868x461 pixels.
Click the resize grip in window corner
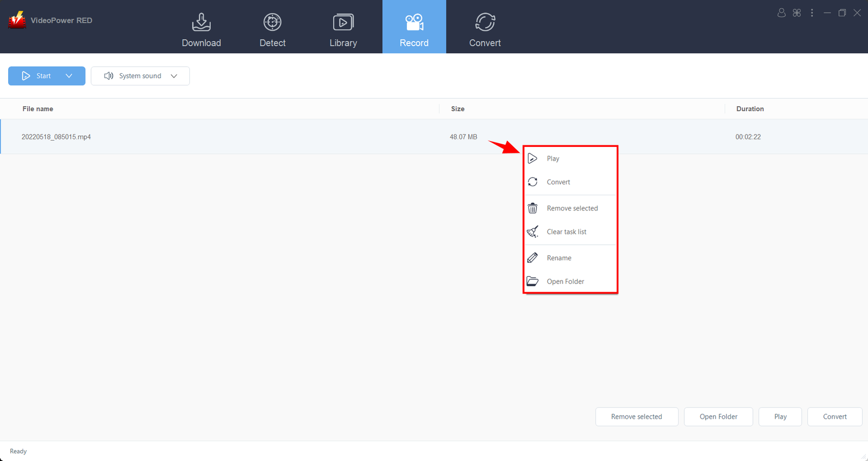click(864, 457)
